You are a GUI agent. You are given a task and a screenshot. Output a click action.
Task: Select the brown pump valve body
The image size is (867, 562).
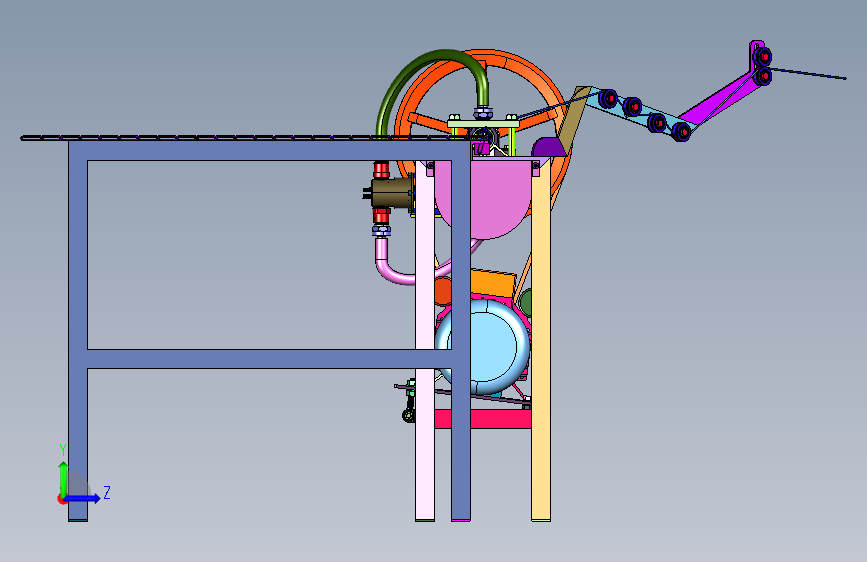tap(391, 193)
